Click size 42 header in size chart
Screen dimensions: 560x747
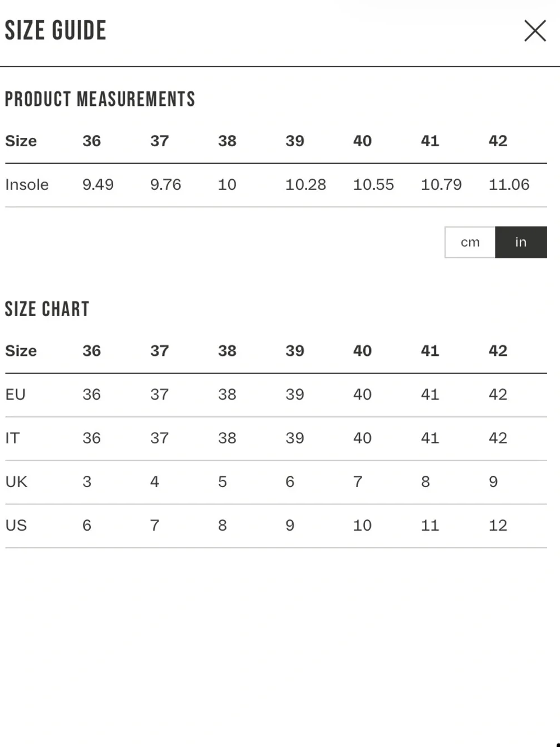(x=498, y=351)
